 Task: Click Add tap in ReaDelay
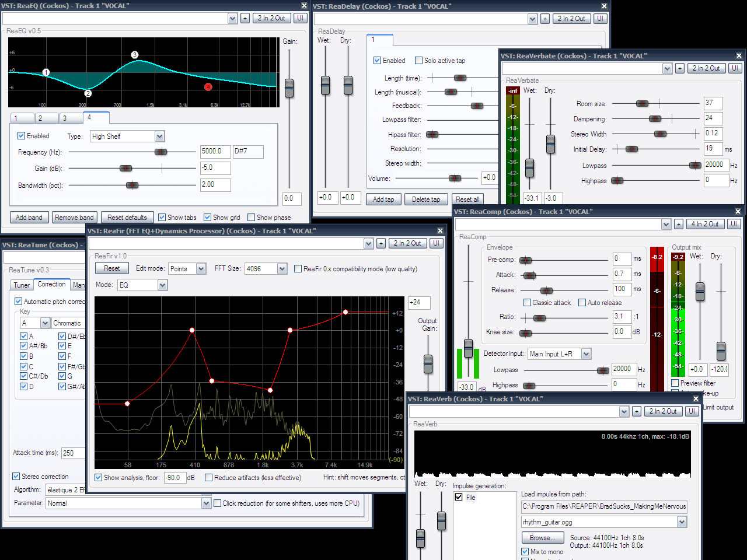click(x=383, y=199)
